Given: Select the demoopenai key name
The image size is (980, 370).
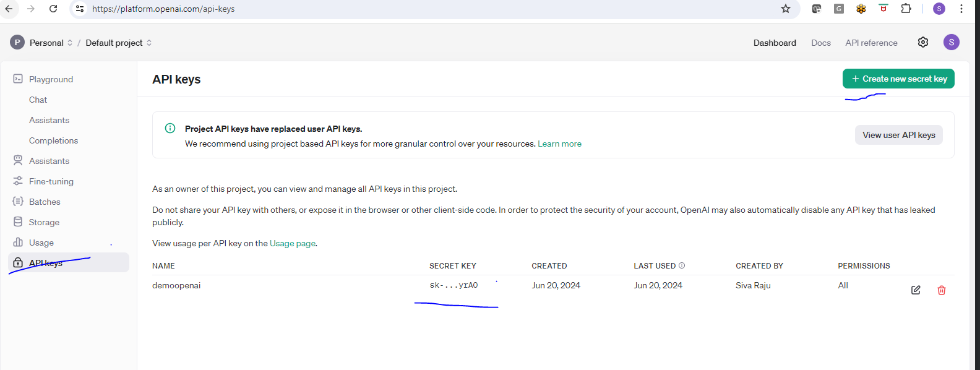Looking at the screenshot, I should click(176, 285).
